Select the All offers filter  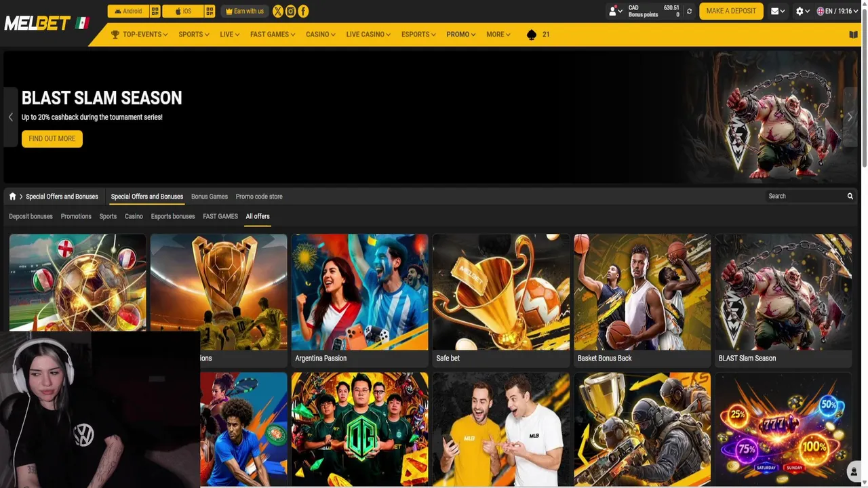tap(258, 216)
